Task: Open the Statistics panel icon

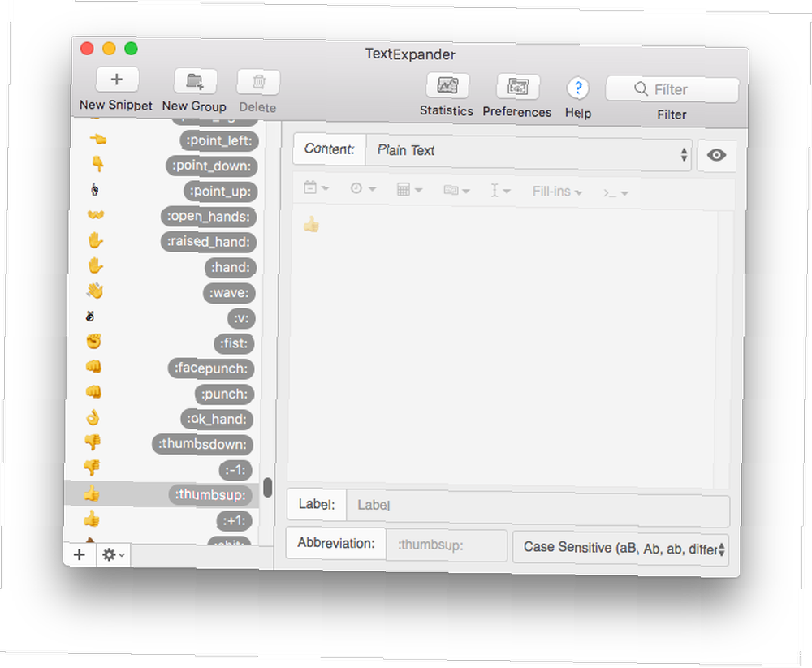Action: 447,85
